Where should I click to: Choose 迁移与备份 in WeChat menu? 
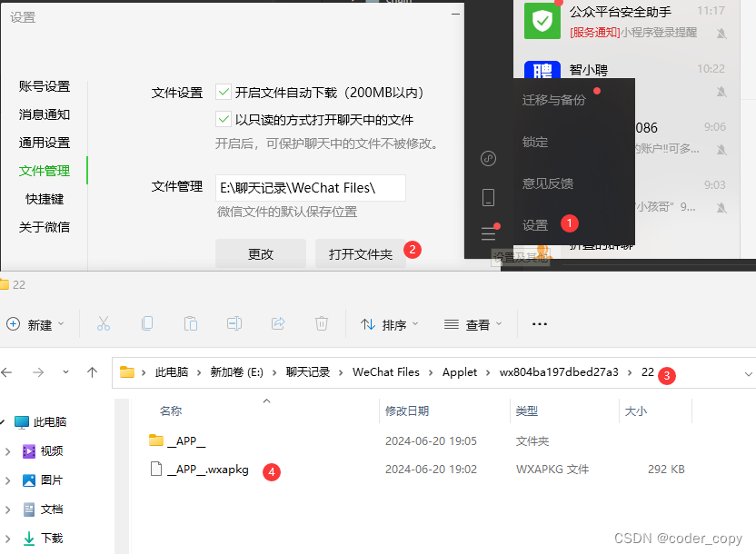coord(554,100)
